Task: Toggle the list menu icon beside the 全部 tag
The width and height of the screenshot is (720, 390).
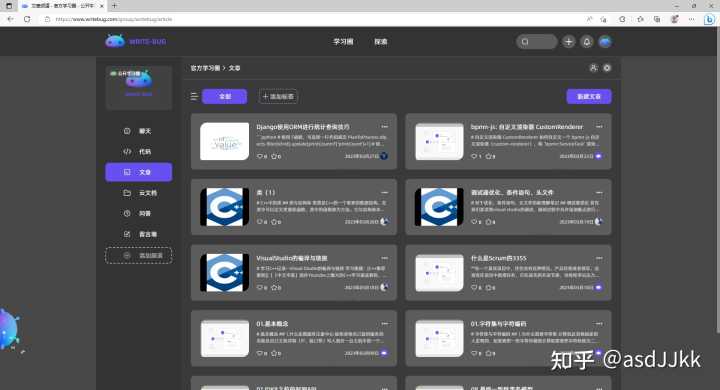Action: tap(194, 96)
